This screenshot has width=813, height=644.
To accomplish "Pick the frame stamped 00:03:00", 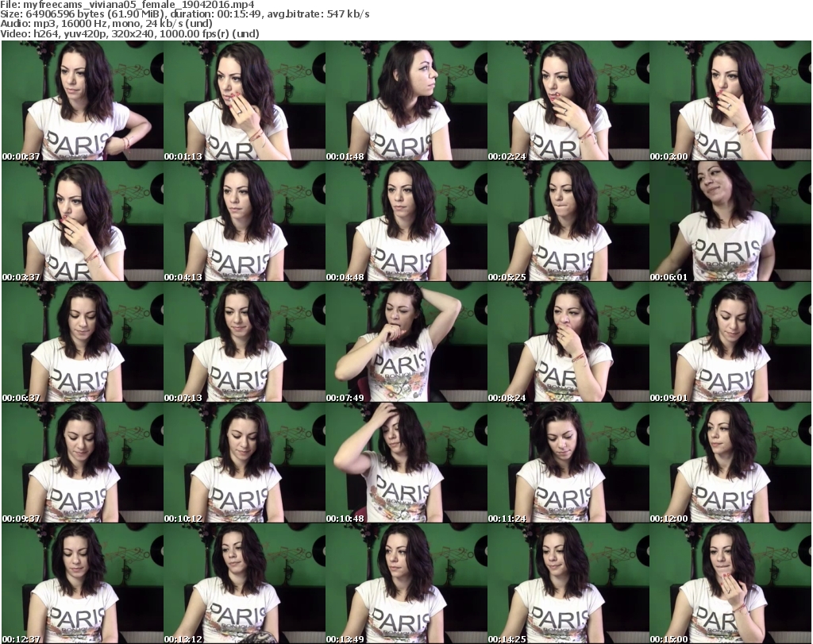I will (730, 101).
